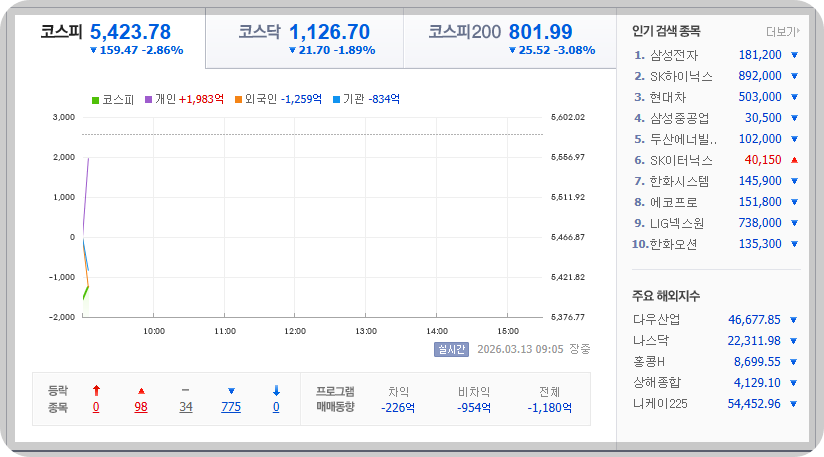Screen dimensions: 824x457
Task: Open LIG넥스원 stock page
Action: click(677, 223)
